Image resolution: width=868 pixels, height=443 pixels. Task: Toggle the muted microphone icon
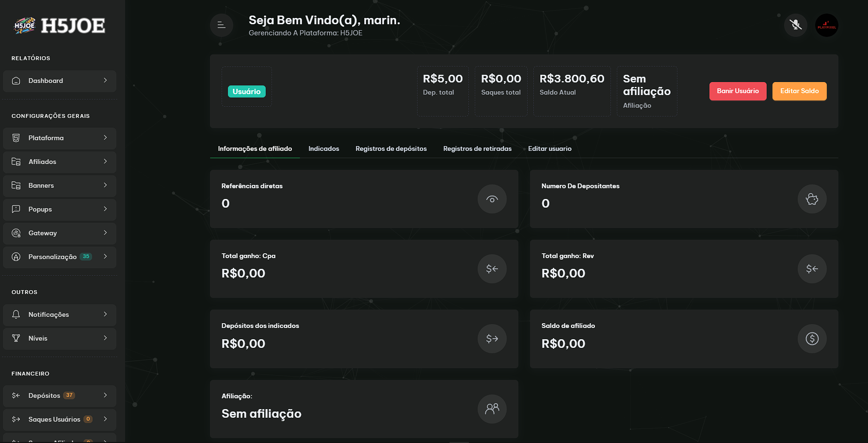(x=796, y=25)
